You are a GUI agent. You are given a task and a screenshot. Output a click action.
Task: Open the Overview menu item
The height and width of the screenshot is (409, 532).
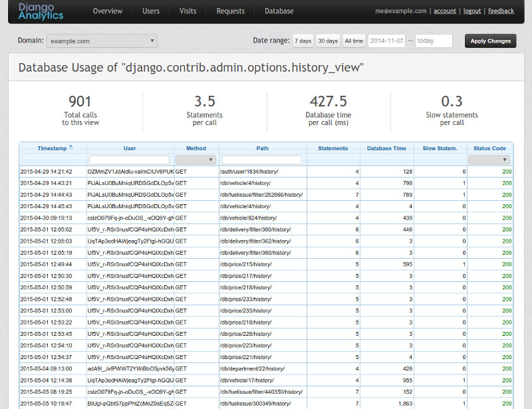(x=108, y=11)
